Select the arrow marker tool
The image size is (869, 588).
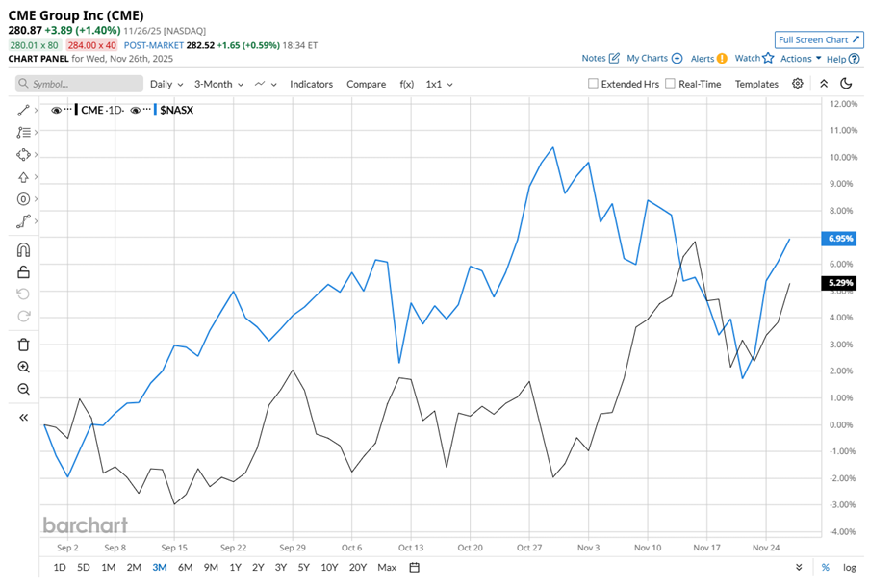(23, 177)
